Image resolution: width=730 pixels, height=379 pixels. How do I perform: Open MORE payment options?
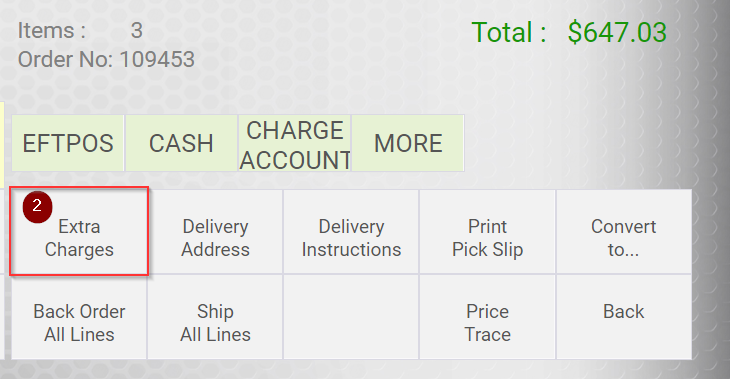[408, 143]
